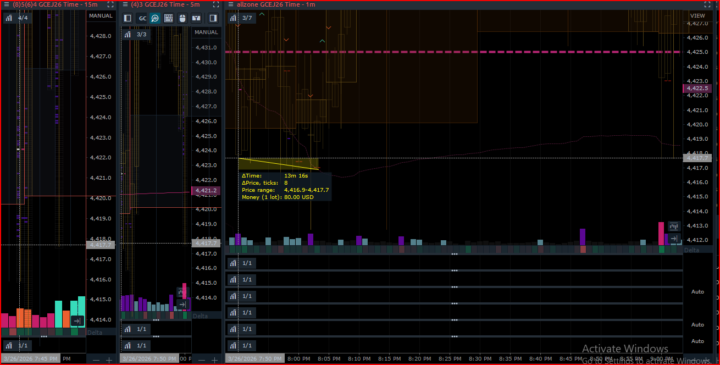Click the grid table icon in 5m toolbar
This screenshot has height=365, width=720.
tap(169, 18)
